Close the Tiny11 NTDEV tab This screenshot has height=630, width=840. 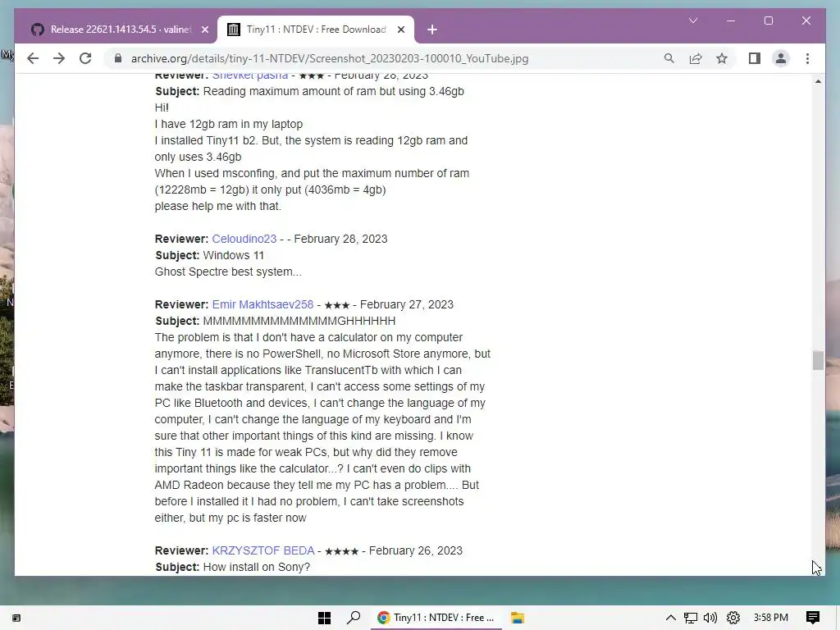tap(400, 30)
